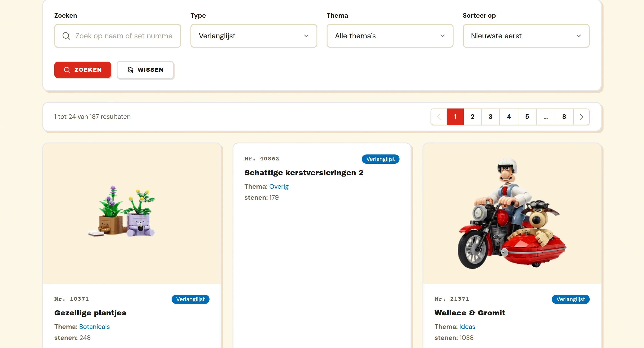The width and height of the screenshot is (644, 348).
Task: Click the text 'Nr. 21371'
Action: (x=452, y=299)
